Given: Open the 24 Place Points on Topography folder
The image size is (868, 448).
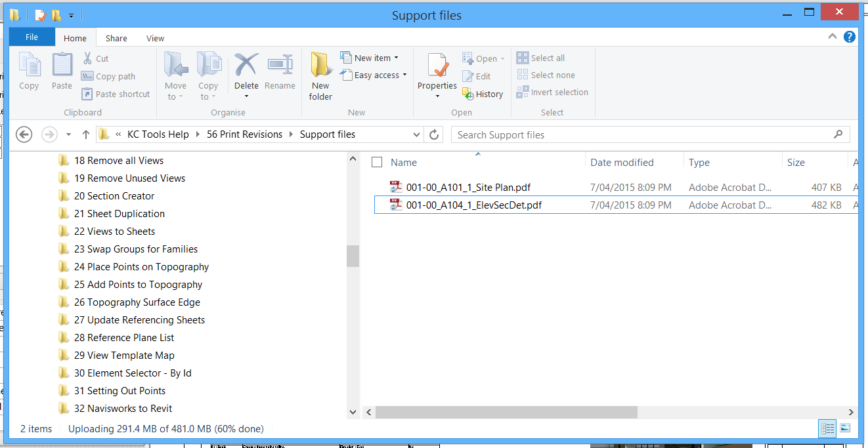Looking at the screenshot, I should click(141, 267).
